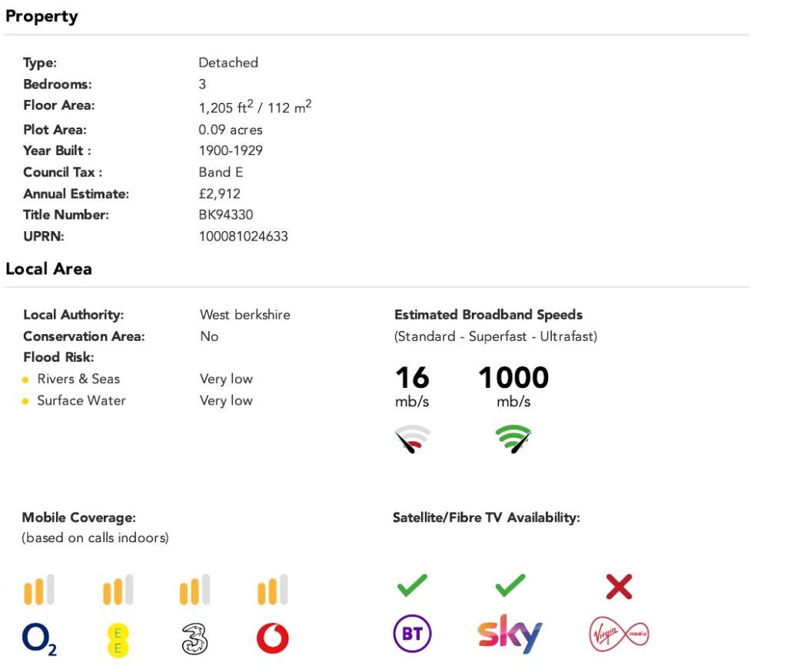Click the O2 network logo
Screen dimensions: 787x672
pos(40,639)
